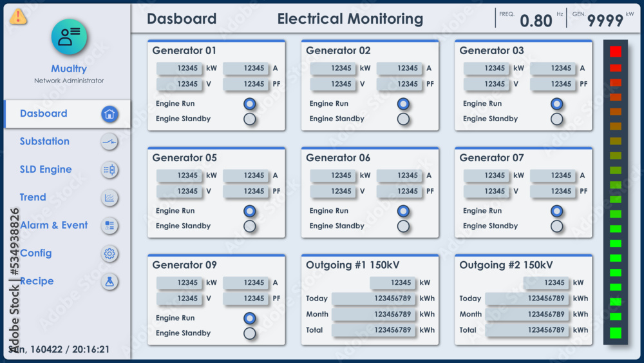Click the Substation switch icon
This screenshot has height=363, width=644.
pos(109,142)
